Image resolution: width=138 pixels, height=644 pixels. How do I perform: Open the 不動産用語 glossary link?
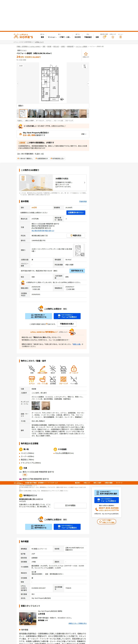coord(83,201)
